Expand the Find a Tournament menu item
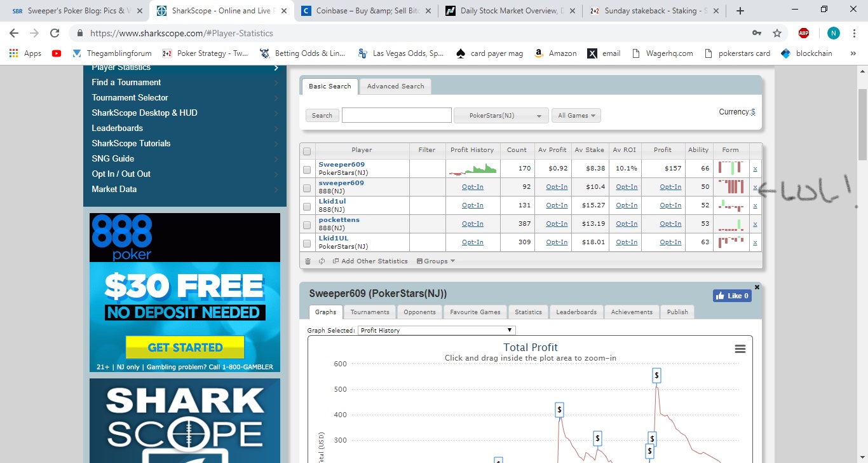This screenshot has width=868, height=463. point(185,82)
